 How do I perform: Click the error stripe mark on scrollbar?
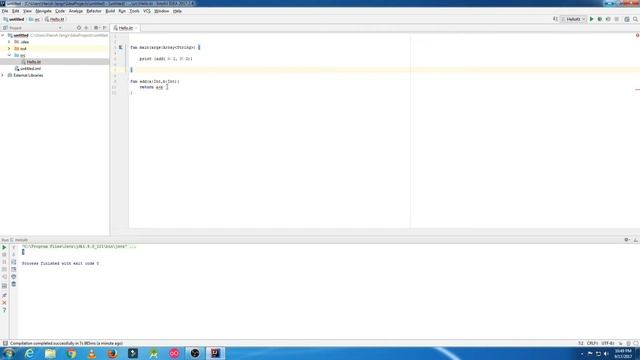[x=637, y=89]
